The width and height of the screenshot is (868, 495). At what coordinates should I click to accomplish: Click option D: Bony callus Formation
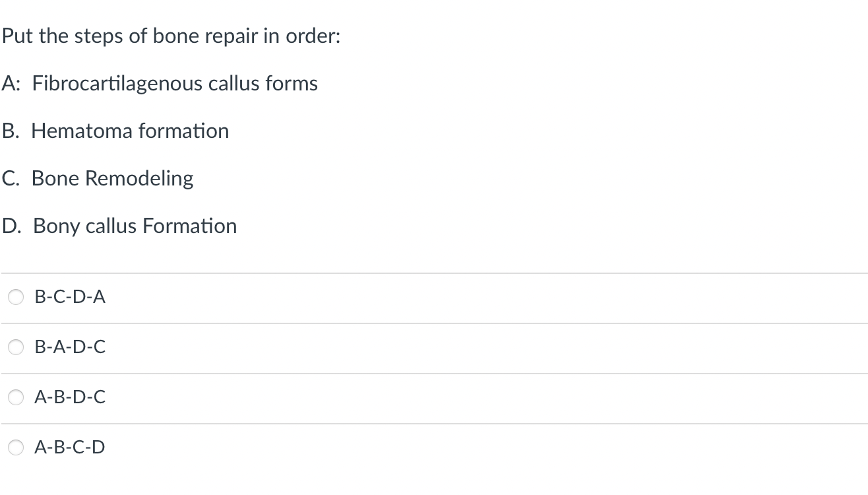[119, 226]
